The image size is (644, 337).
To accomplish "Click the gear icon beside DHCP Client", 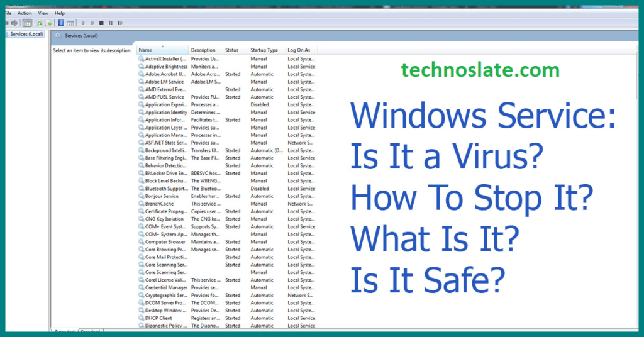I will pyautogui.click(x=142, y=318).
